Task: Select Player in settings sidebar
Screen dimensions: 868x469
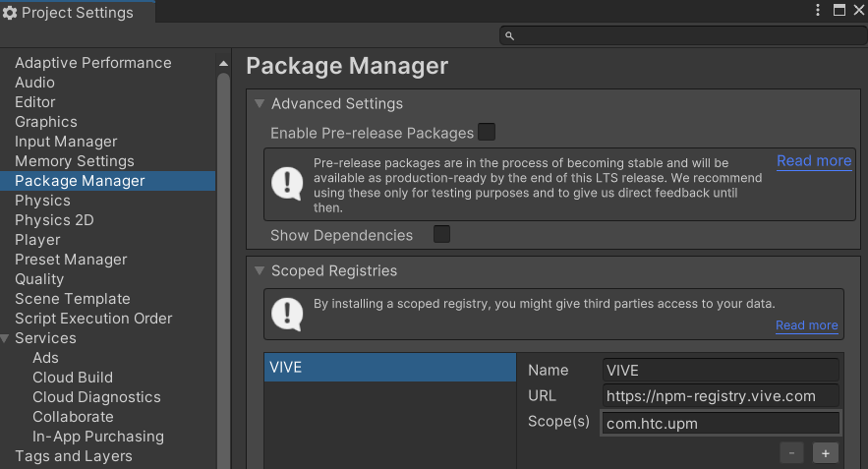Action: (37, 240)
